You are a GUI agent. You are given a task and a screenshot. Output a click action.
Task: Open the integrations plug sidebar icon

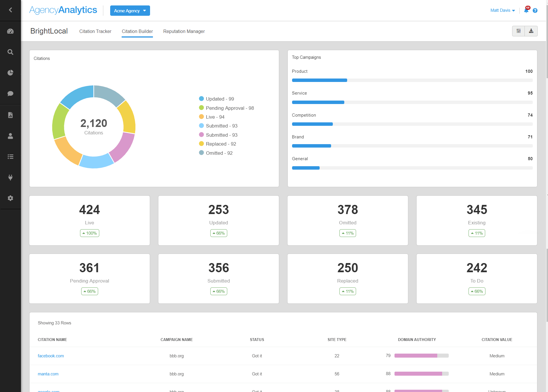coord(10,177)
